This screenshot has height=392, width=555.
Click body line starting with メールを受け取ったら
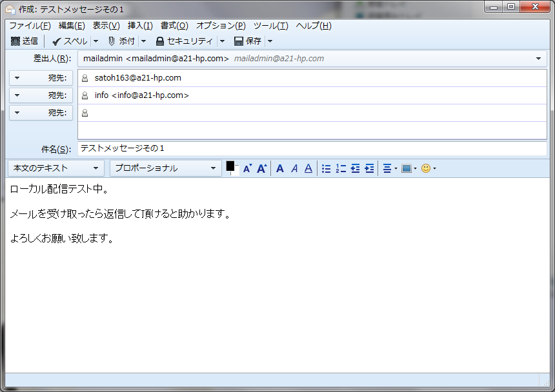[x=120, y=214]
